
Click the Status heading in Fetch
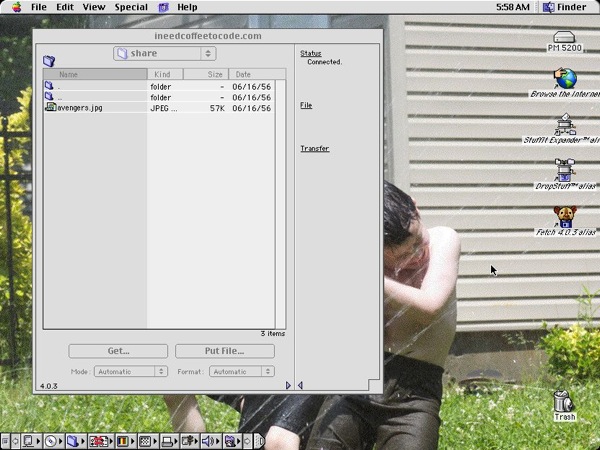coord(311,53)
